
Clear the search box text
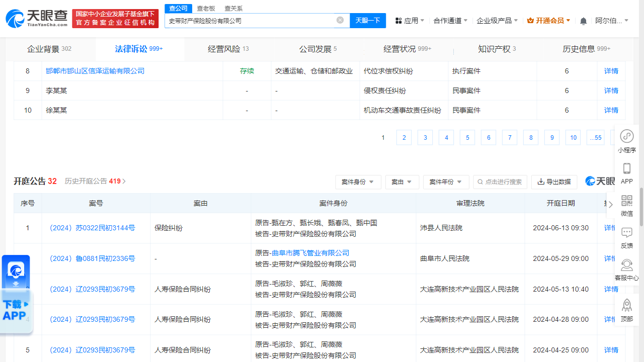tap(340, 20)
